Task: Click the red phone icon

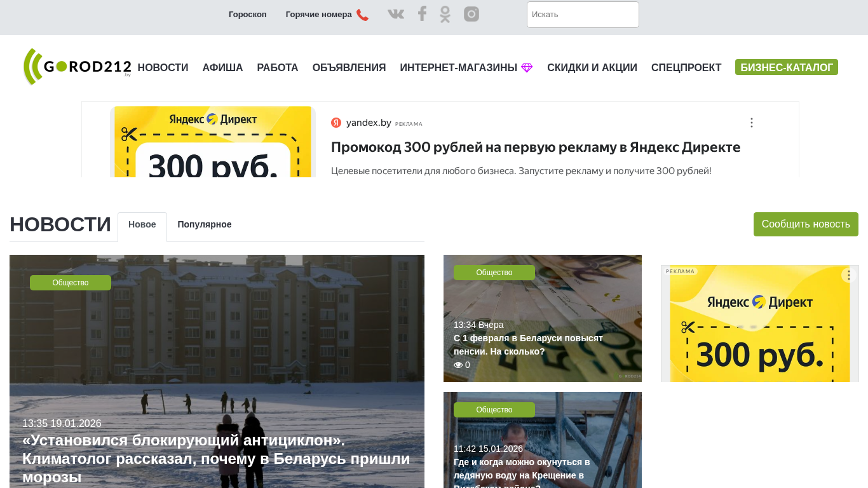Action: (x=362, y=15)
